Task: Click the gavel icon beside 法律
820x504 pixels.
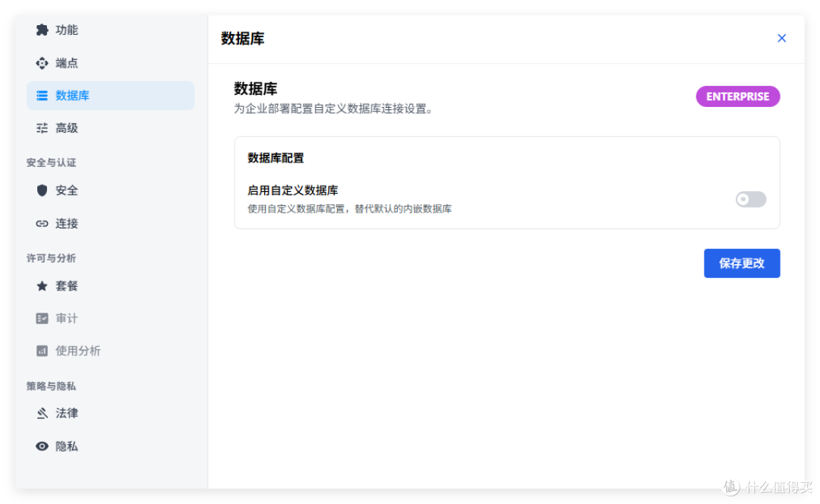Action: point(42,414)
